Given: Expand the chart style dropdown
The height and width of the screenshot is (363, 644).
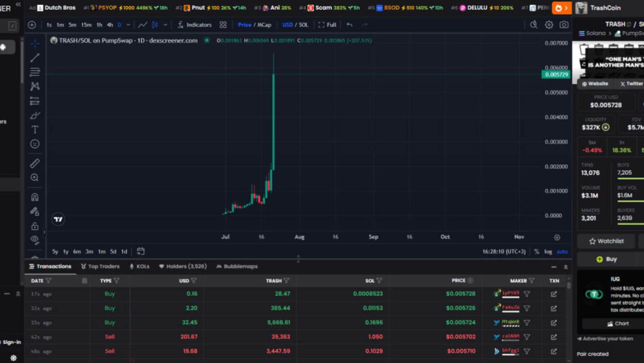Looking at the screenshot, I should pyautogui.click(x=165, y=25).
